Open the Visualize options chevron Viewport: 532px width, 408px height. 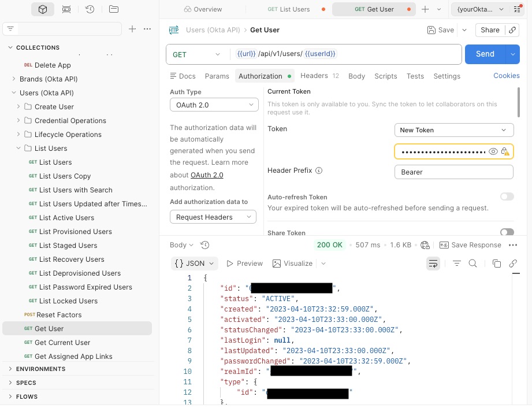(x=323, y=264)
